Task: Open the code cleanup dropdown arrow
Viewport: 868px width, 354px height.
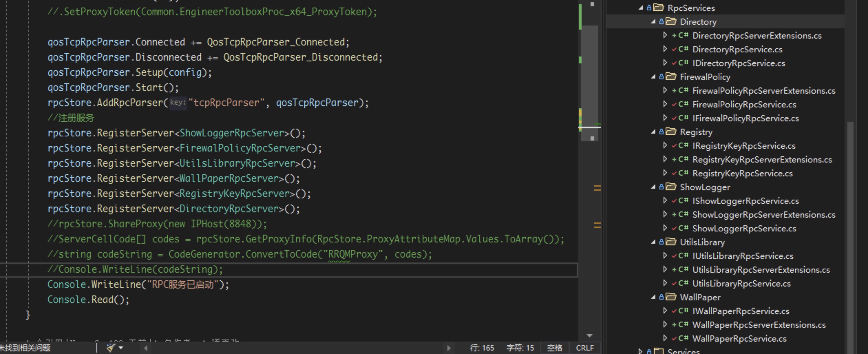Action: point(121,348)
